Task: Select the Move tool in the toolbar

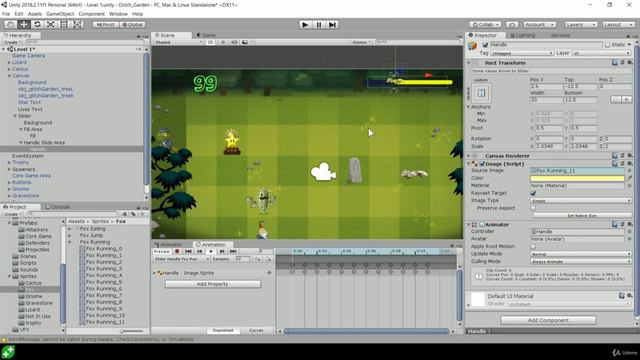Action: click(x=24, y=24)
